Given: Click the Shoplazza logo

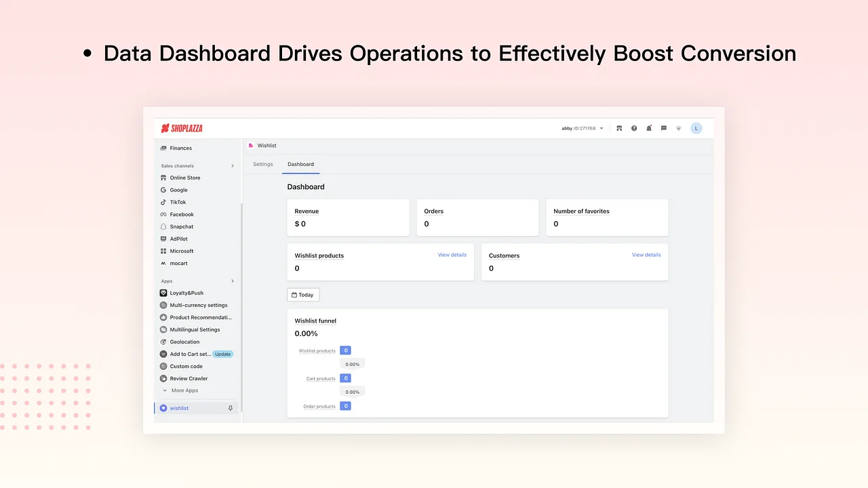Looking at the screenshot, I should pos(182,128).
